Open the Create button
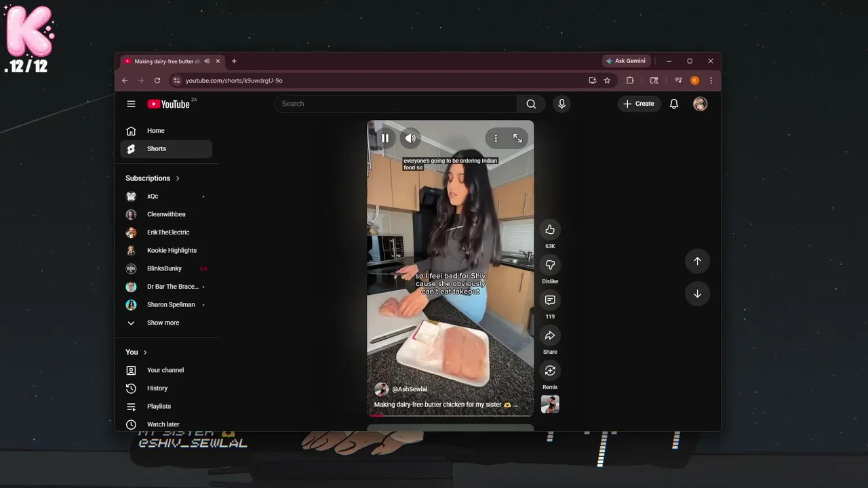Image resolution: width=868 pixels, height=488 pixels. 639,104
